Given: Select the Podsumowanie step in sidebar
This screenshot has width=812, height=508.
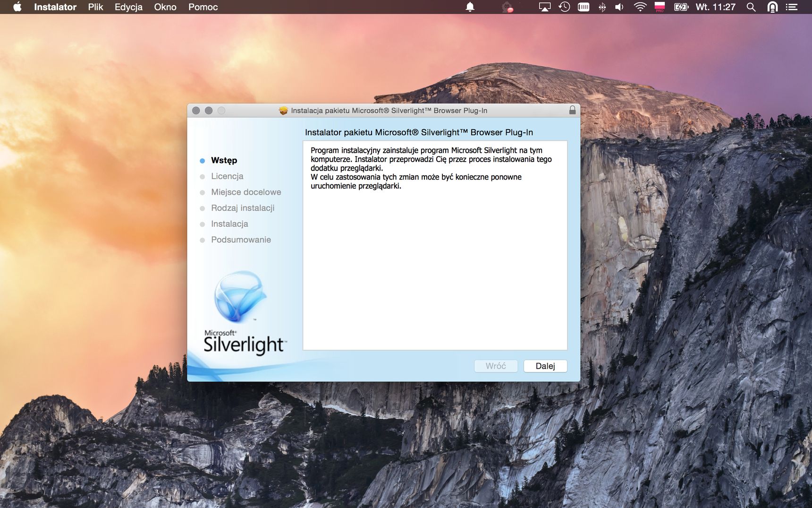Looking at the screenshot, I should (241, 240).
